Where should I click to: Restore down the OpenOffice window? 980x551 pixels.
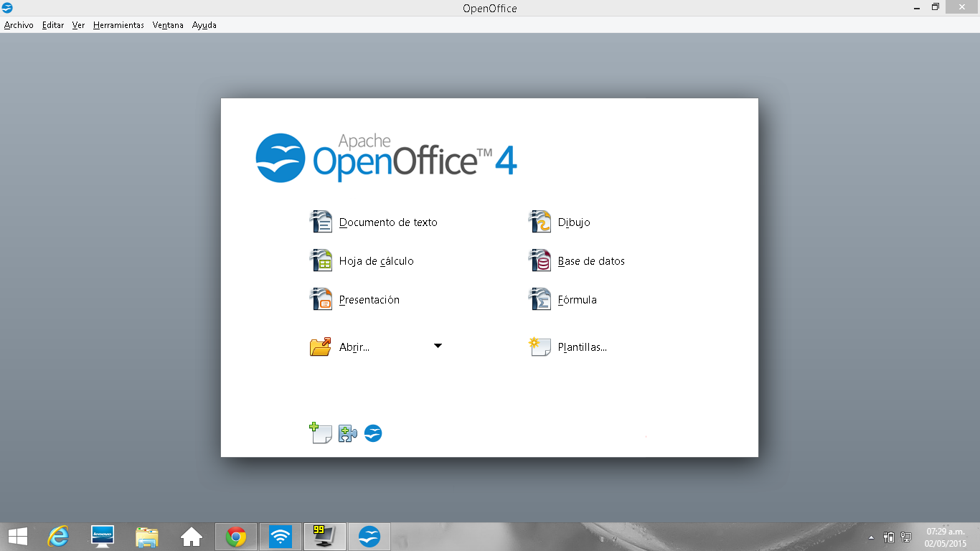tap(936, 7)
